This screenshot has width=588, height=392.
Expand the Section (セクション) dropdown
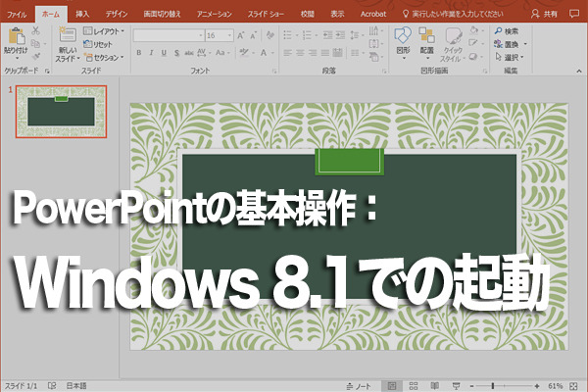pyautogui.click(x=104, y=58)
